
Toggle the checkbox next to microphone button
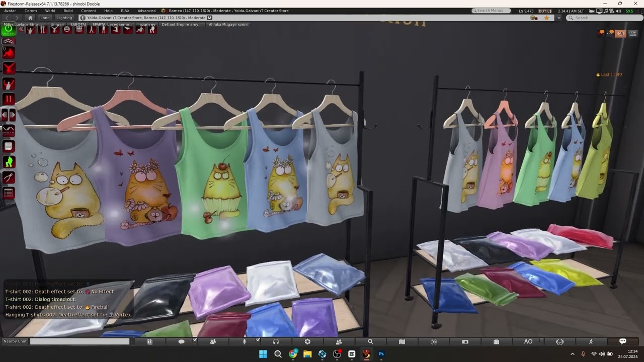258,340
